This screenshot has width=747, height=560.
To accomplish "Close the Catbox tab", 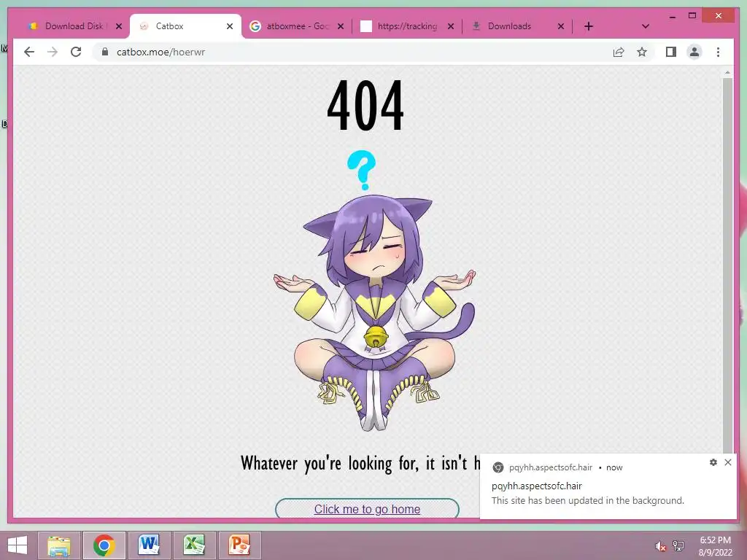I will [230, 26].
